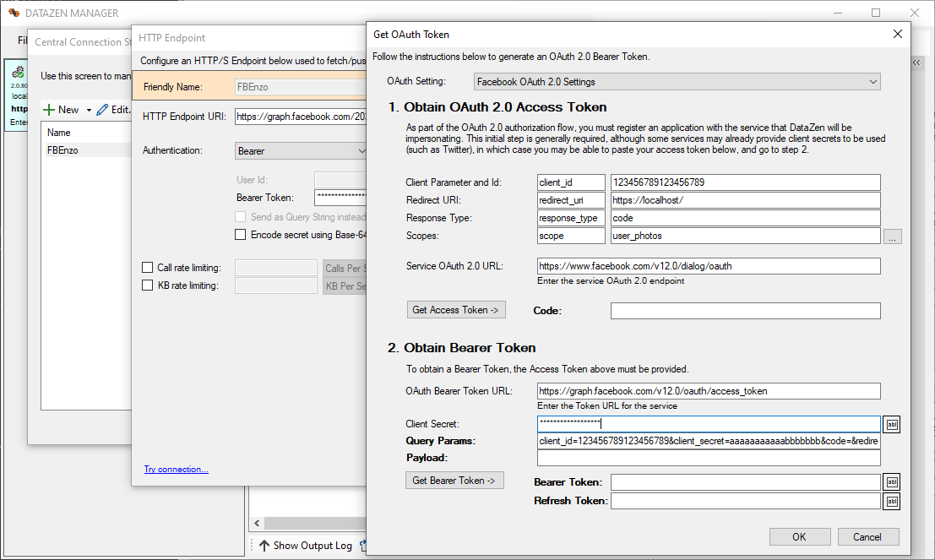Open the scopes browse ellipsis button
935x560 pixels.
(x=892, y=237)
